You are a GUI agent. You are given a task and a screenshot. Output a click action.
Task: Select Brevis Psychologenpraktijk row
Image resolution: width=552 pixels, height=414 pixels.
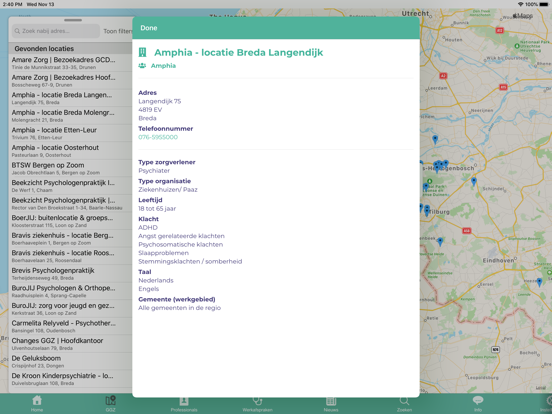pyautogui.click(x=70, y=274)
